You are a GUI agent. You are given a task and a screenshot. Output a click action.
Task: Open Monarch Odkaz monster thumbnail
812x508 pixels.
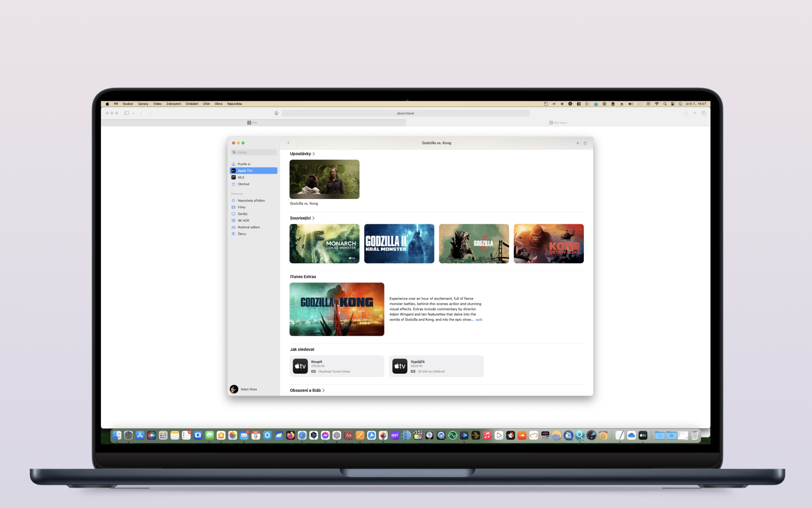point(324,243)
